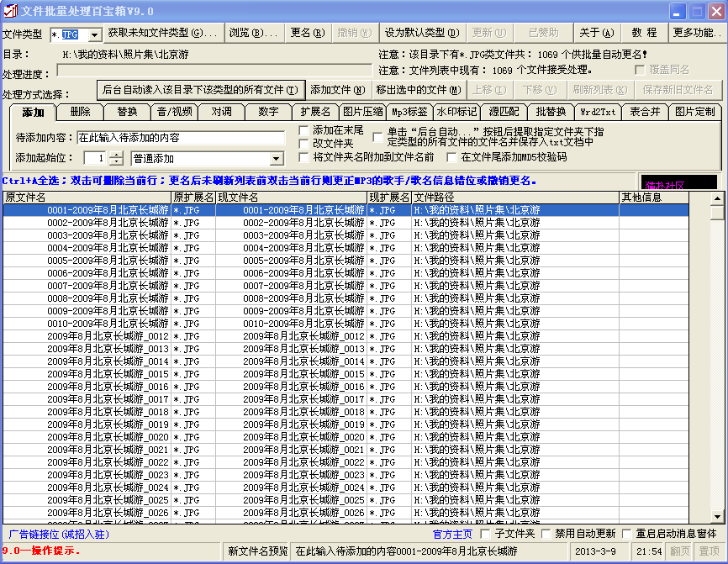Open the 官方主页 link
The width and height of the screenshot is (728, 564).
tap(452, 534)
